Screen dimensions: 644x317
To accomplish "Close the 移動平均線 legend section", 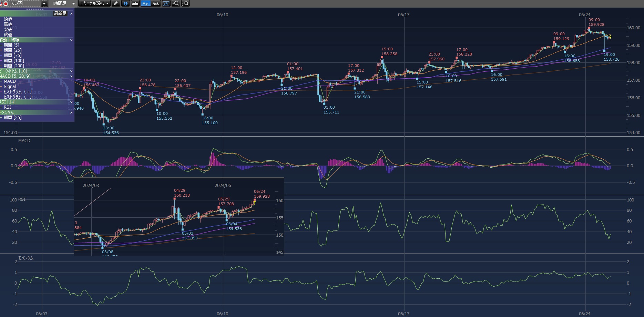I will 71,40.
